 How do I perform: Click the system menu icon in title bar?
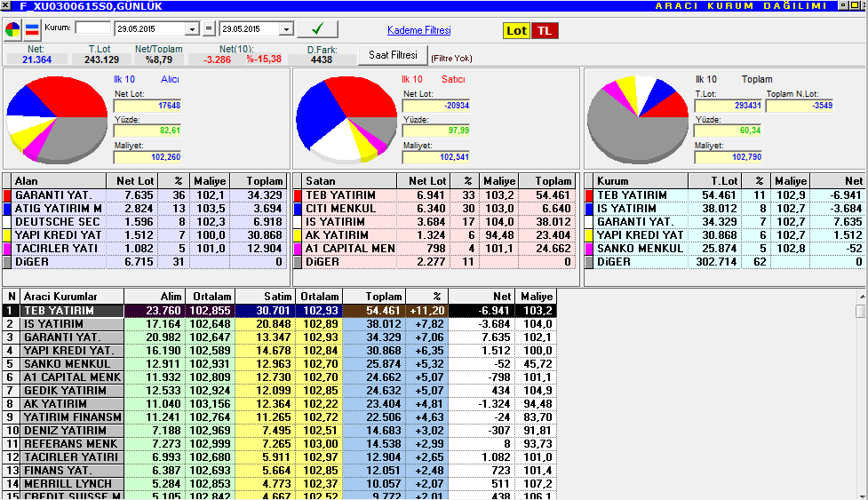coord(5,5)
